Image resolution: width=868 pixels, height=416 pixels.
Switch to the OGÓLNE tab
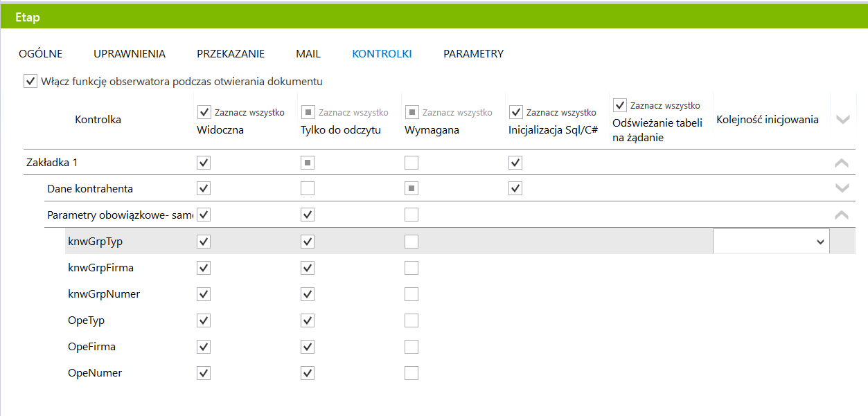pyautogui.click(x=41, y=54)
